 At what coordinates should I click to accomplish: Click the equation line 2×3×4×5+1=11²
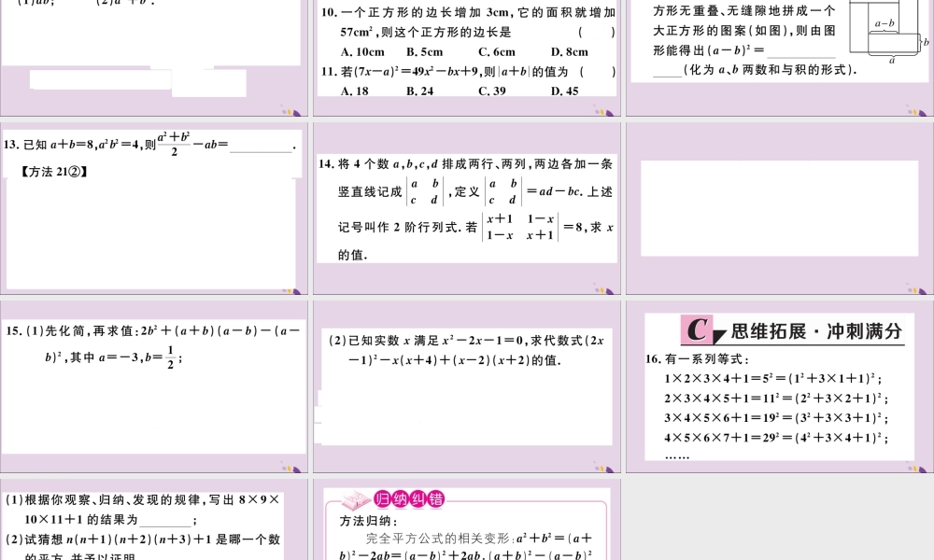pos(776,399)
